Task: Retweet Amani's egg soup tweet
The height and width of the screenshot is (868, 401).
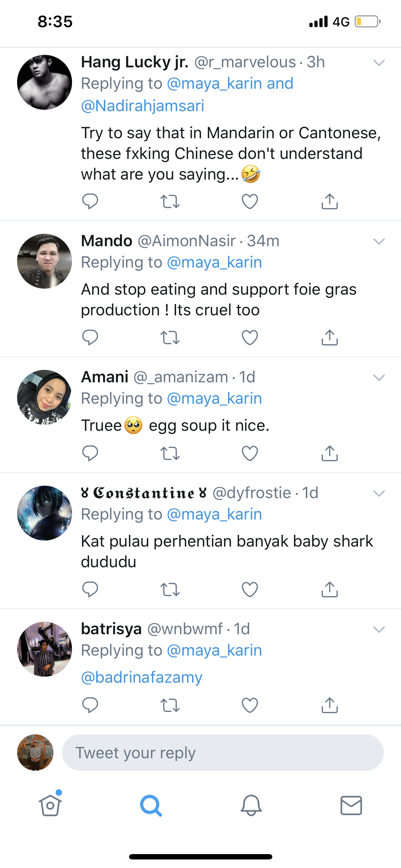Action: 170,453
